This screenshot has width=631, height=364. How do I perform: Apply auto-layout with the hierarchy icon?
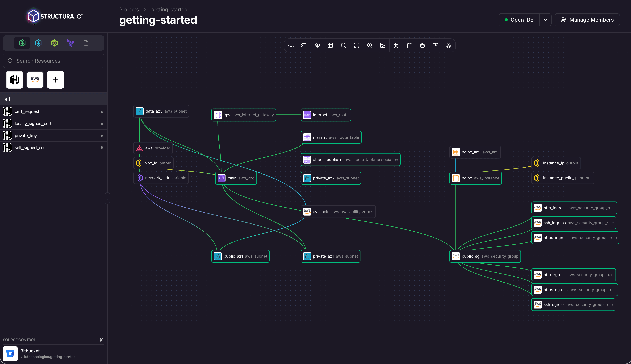(x=448, y=45)
